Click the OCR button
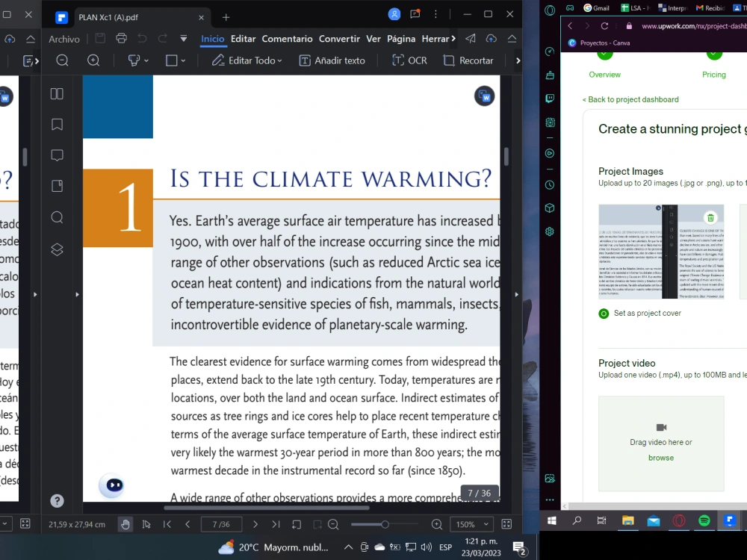The width and height of the screenshot is (747, 560). point(409,60)
